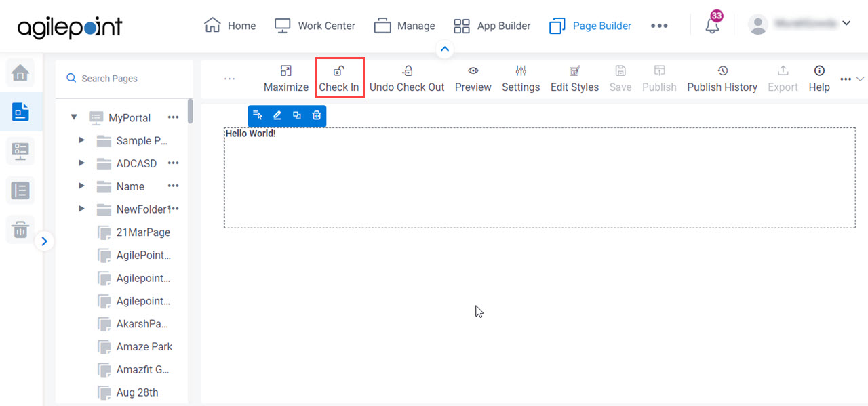Click the toolbar left ellipsis

pyautogui.click(x=229, y=79)
